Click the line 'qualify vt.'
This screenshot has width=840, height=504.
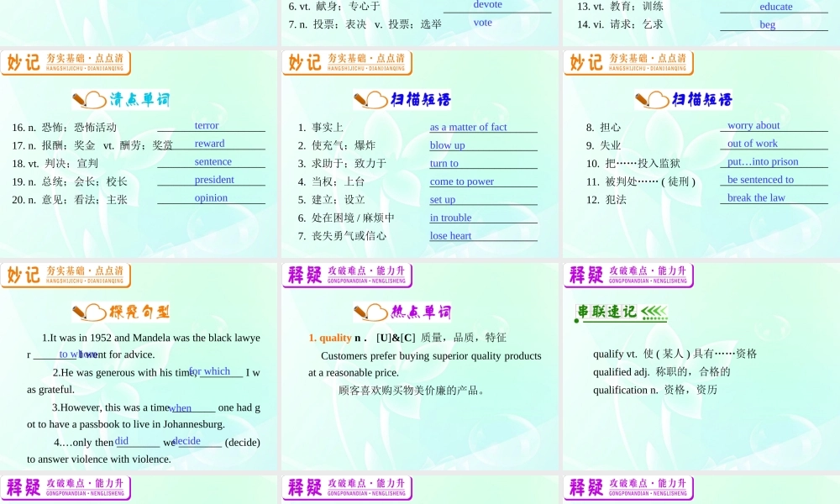[x=675, y=354]
